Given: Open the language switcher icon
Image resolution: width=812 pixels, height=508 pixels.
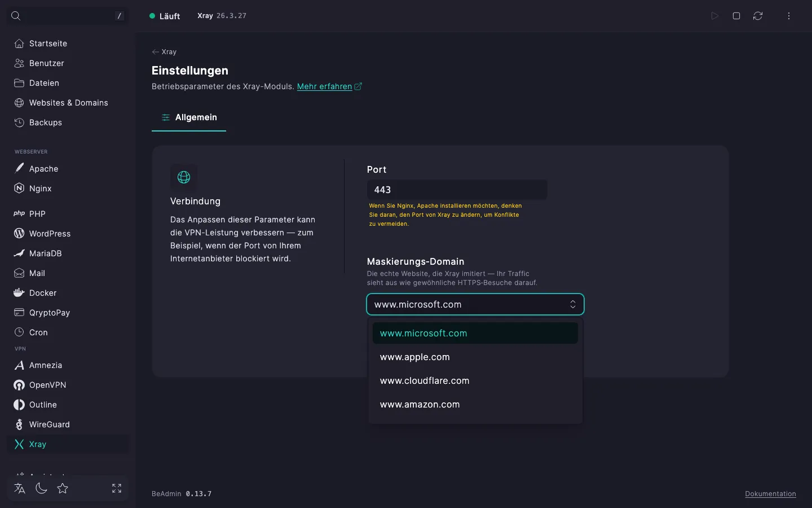Looking at the screenshot, I should point(20,488).
